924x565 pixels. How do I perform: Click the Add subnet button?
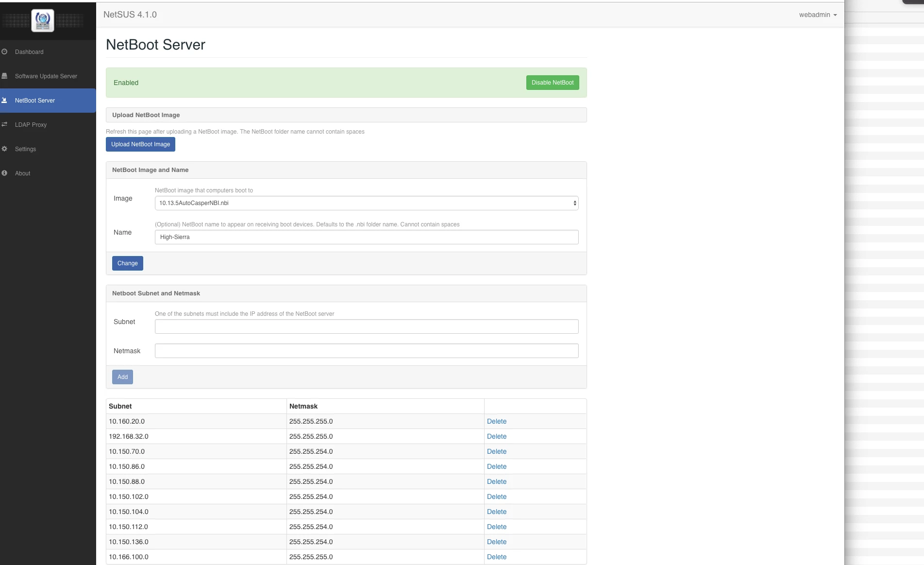pos(122,377)
